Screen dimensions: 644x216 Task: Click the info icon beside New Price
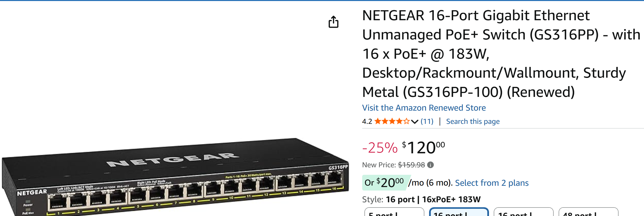430,165
